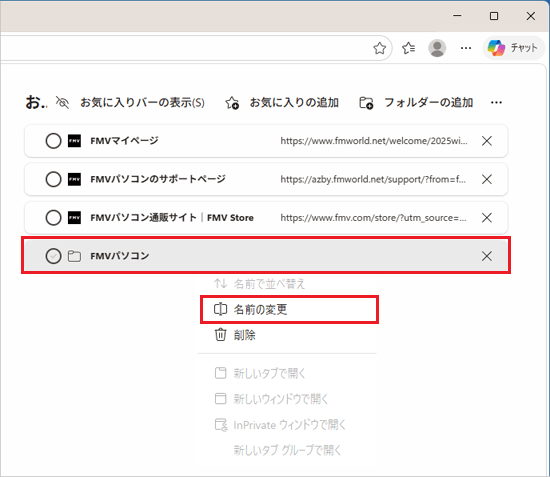
Task: Click the new window icon in context menu
Action: pyautogui.click(x=221, y=399)
